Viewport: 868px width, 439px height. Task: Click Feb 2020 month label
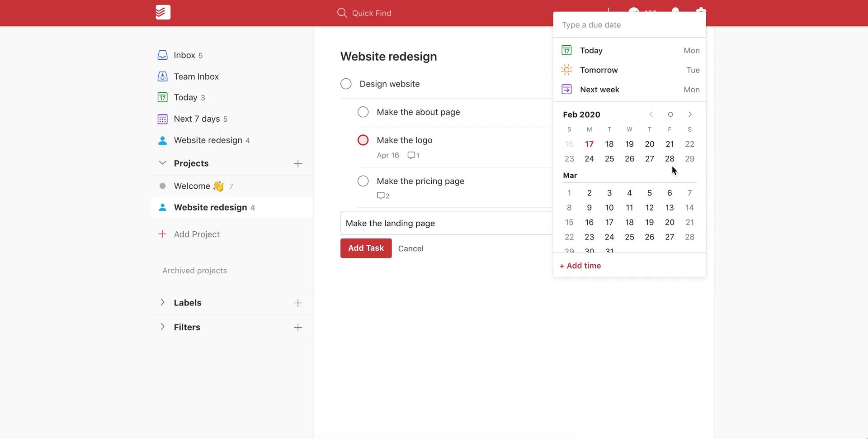(581, 115)
